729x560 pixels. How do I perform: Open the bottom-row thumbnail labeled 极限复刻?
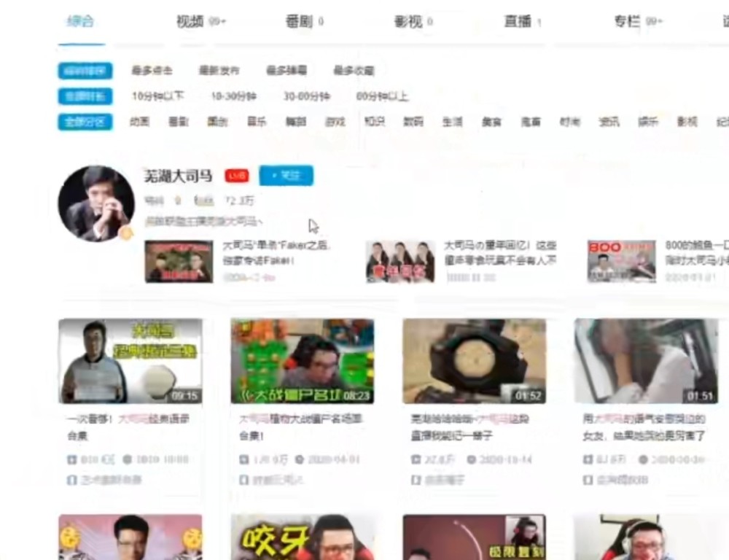[x=475, y=537]
